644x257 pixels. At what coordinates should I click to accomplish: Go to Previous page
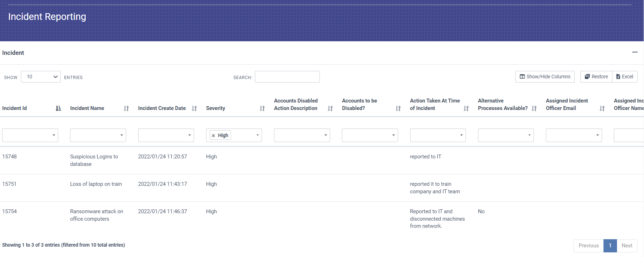point(589,246)
